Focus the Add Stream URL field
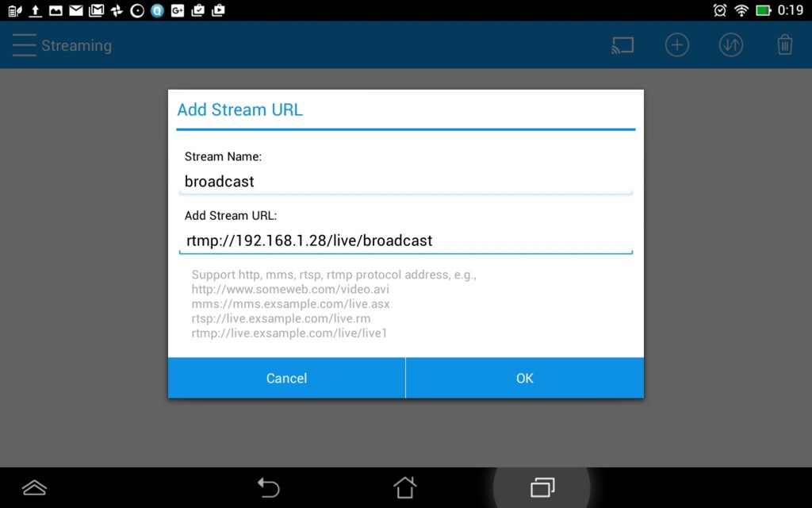Image resolution: width=812 pixels, height=508 pixels. tap(405, 241)
